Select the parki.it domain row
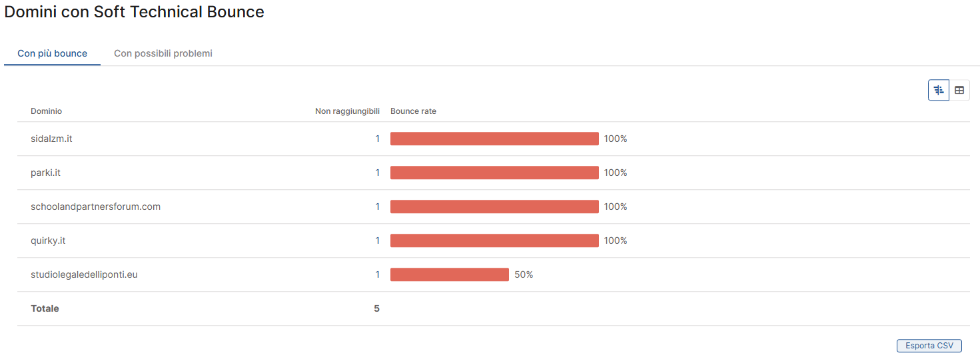 click(x=494, y=173)
